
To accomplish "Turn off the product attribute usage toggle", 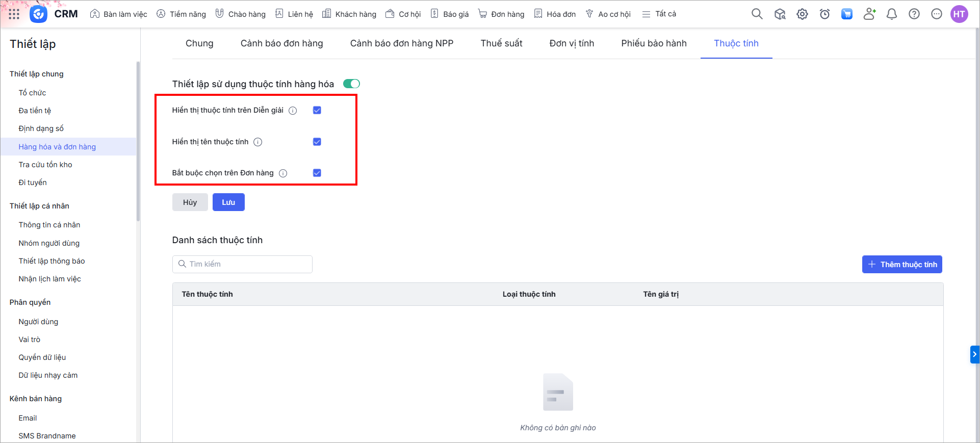I will tap(351, 84).
